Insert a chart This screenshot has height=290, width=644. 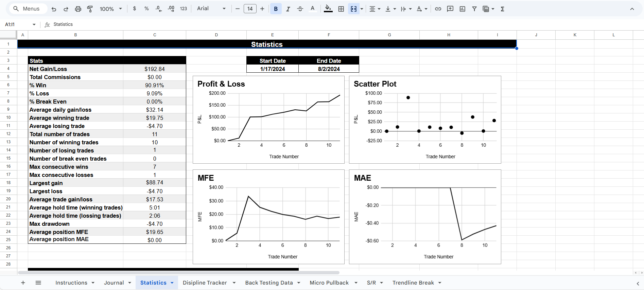point(463,9)
